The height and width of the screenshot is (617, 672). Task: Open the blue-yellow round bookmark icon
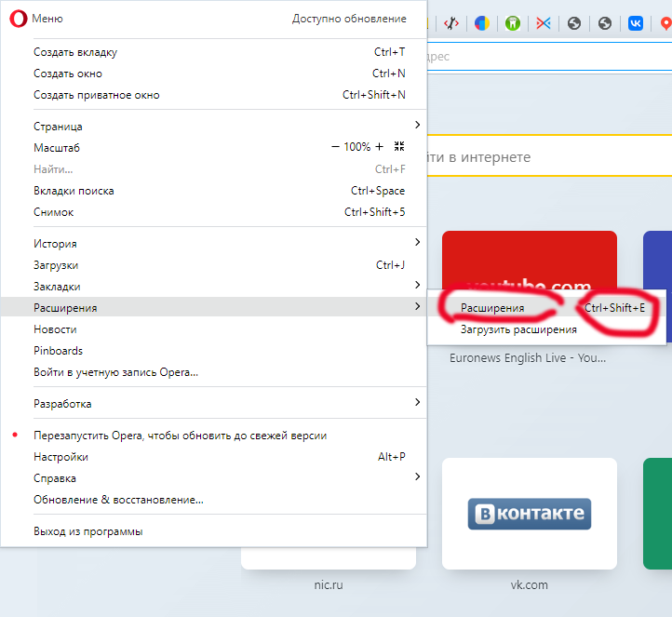[x=482, y=23]
